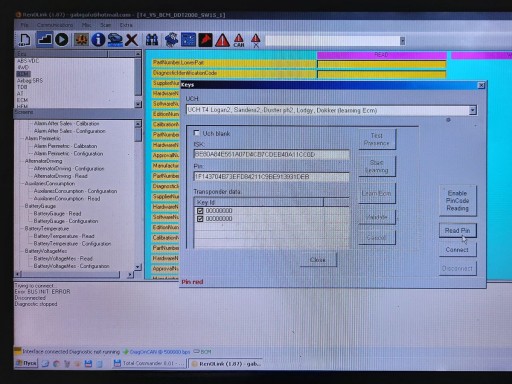Open the Windows Start button
Image resolution: width=512 pixels, height=384 pixels.
26,363
